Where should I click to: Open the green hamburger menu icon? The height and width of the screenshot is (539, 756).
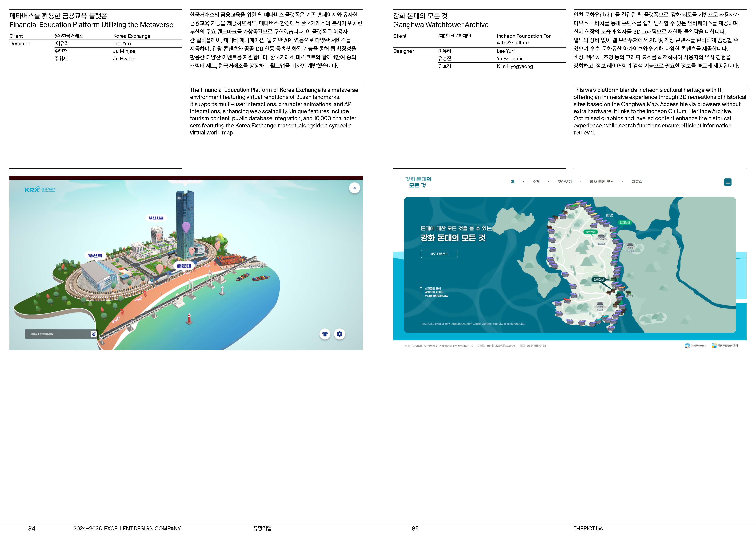(x=728, y=182)
